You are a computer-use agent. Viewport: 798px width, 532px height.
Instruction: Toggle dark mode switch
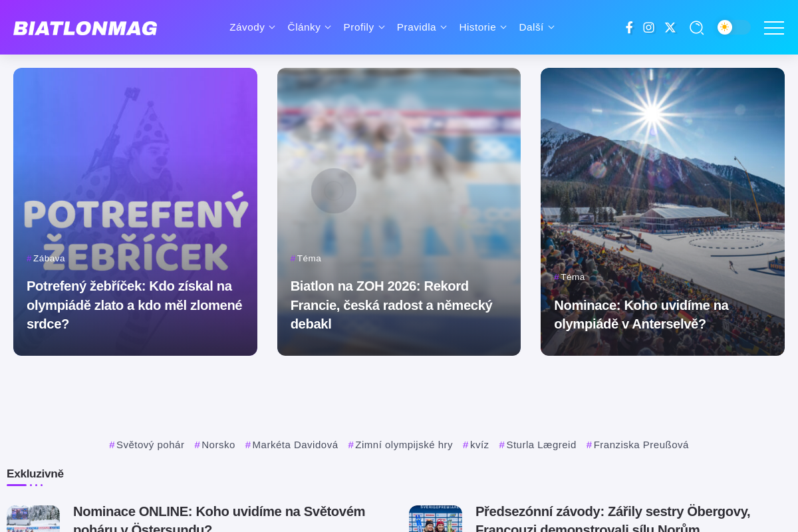click(733, 27)
